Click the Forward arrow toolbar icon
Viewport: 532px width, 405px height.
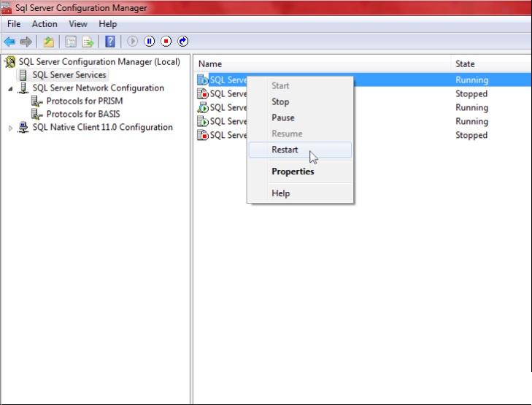[26, 42]
